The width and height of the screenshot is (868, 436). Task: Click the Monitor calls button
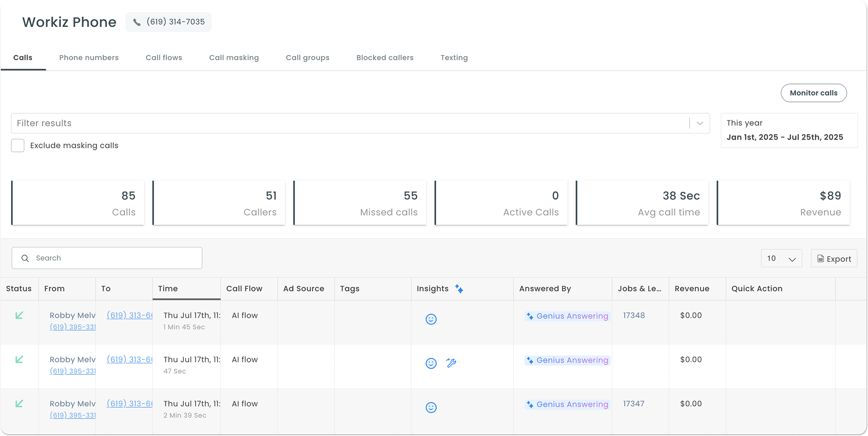click(x=813, y=93)
